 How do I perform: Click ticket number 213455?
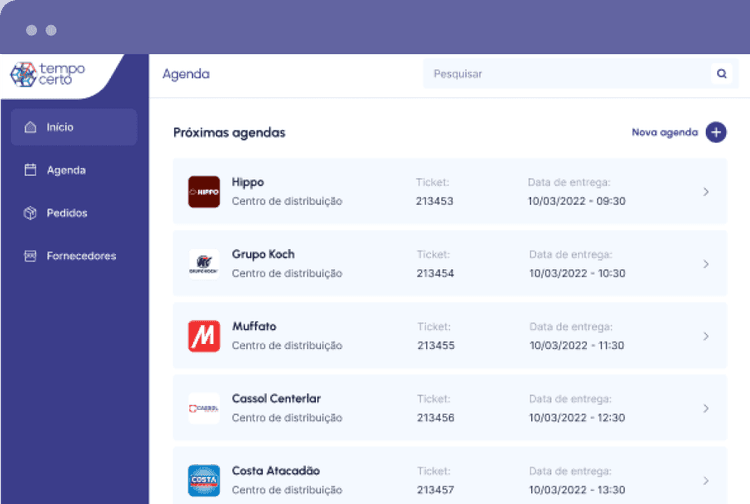[x=436, y=346]
